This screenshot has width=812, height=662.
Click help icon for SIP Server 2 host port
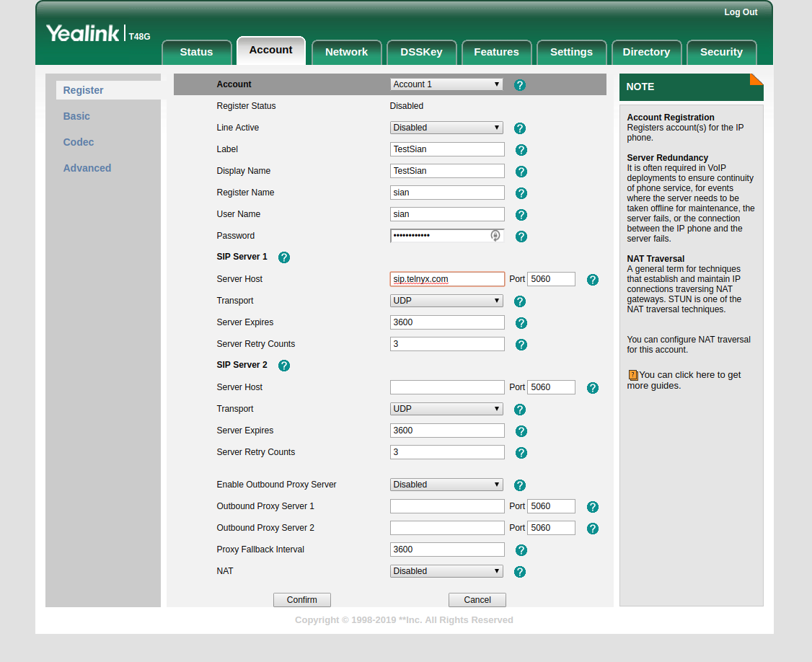(593, 388)
